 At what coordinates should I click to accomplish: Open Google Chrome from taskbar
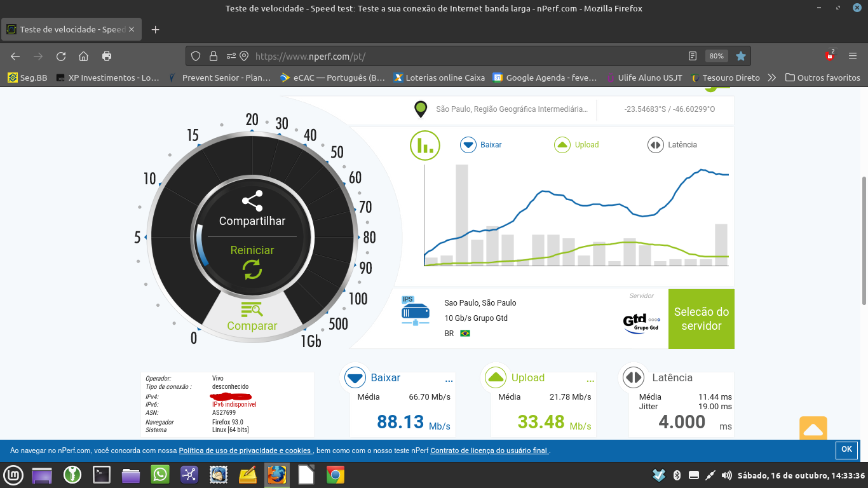[x=336, y=475]
